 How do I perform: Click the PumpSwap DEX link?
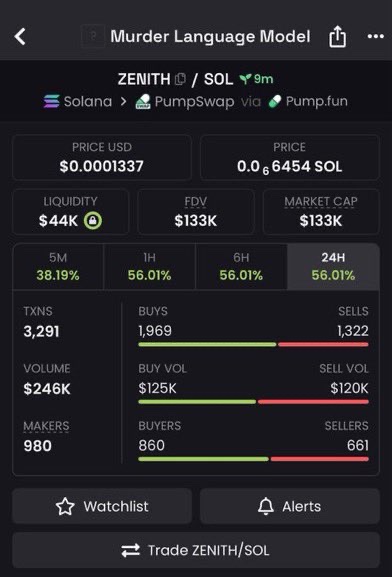[x=194, y=102]
